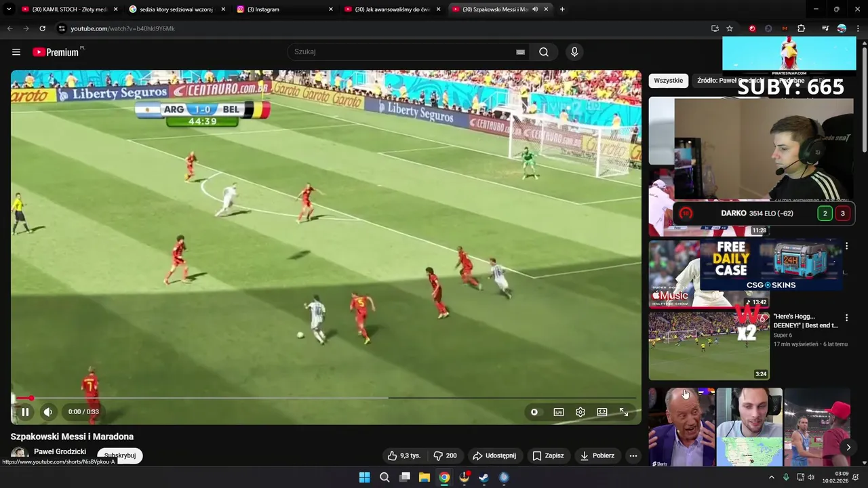Screen dimensions: 868x488
Task: Open a new browser tab
Action: pyautogui.click(x=562, y=9)
